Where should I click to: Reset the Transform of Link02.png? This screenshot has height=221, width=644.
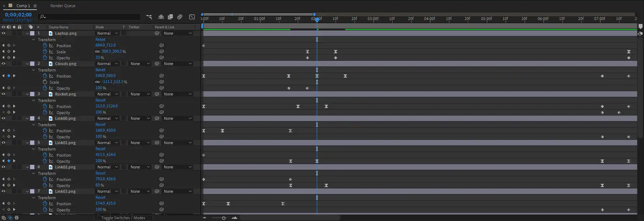pos(100,173)
